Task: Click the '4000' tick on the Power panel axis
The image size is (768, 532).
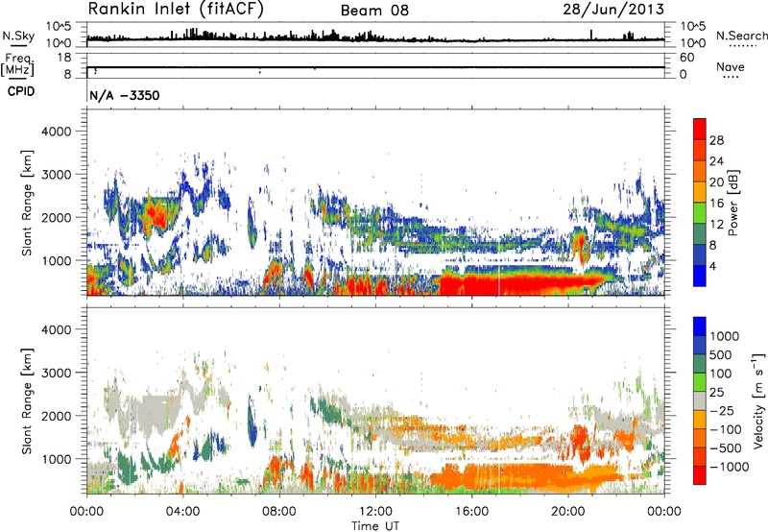Action: tap(57, 132)
